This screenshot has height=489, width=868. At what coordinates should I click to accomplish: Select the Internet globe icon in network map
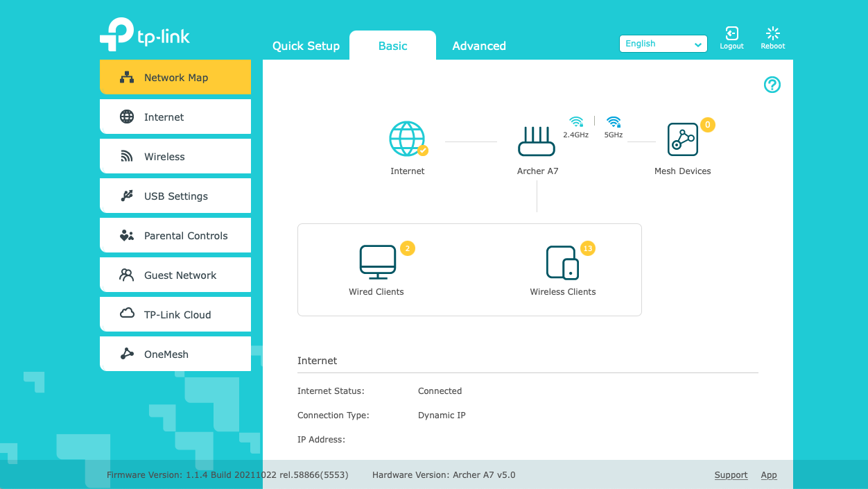pos(408,139)
